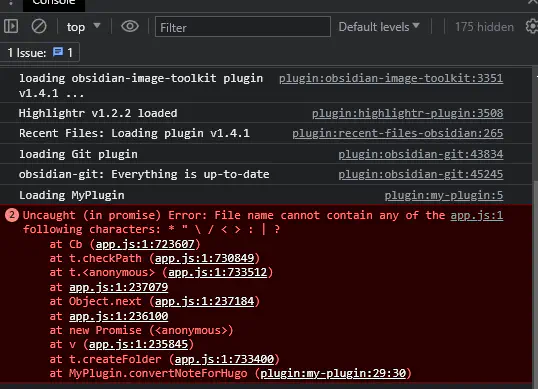Create a live expression with the eye icon
This screenshot has height=389, width=538.
(130, 26)
